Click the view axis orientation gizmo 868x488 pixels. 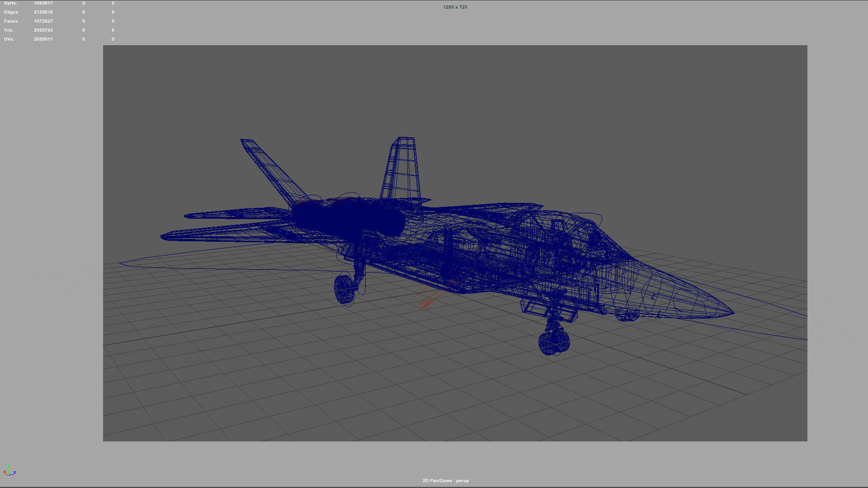(x=9, y=470)
